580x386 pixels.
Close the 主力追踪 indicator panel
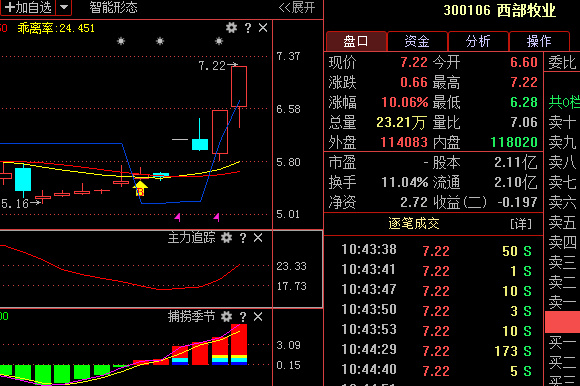point(258,238)
